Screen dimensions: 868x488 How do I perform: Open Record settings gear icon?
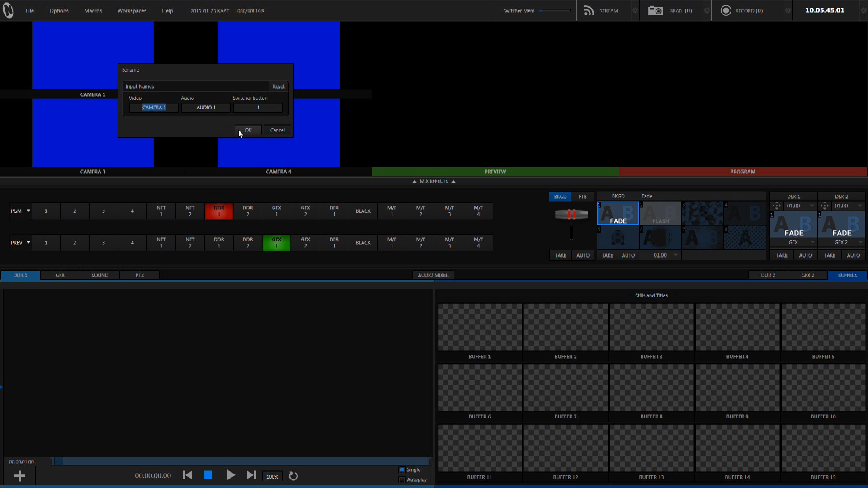(788, 10)
